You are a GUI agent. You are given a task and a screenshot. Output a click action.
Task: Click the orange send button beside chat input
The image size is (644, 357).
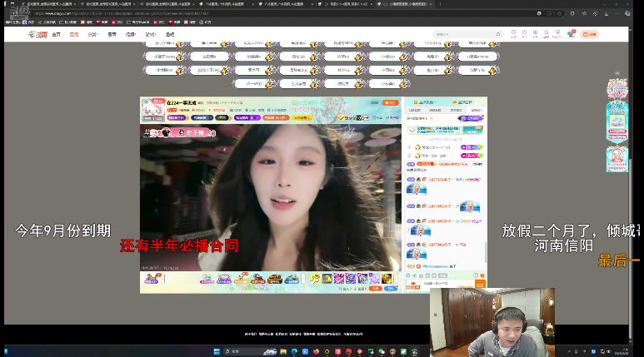point(480,285)
